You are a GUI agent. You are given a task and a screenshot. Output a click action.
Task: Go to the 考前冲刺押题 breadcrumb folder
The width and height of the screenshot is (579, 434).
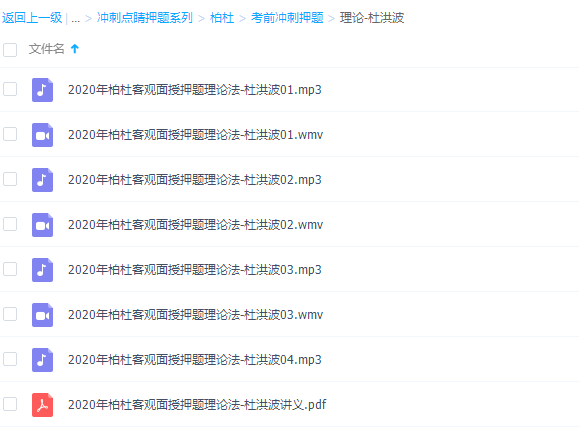287,18
